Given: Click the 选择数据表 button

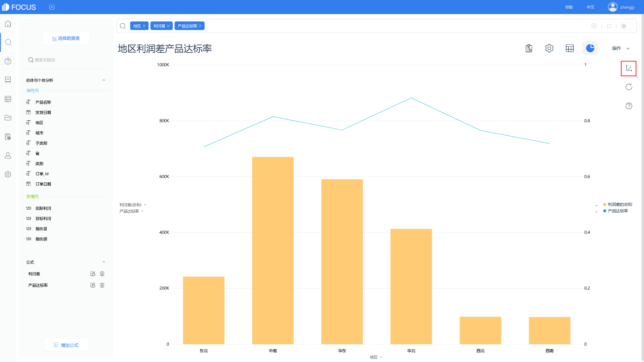Looking at the screenshot, I should (66, 38).
